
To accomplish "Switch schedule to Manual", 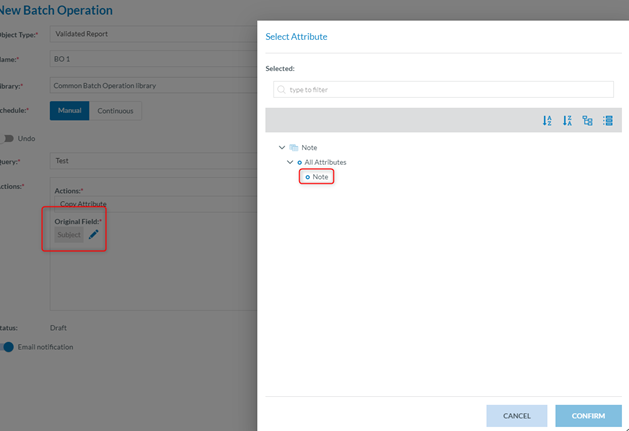I will click(x=69, y=111).
